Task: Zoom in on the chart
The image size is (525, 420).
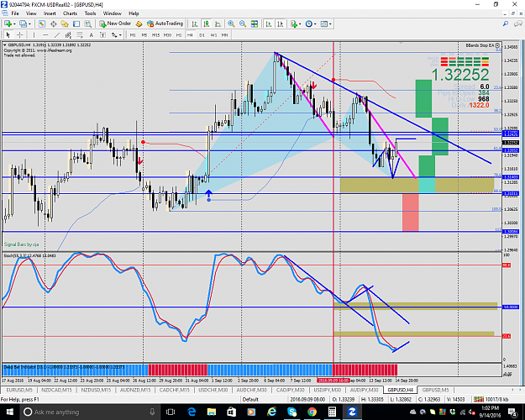Action: (231, 24)
